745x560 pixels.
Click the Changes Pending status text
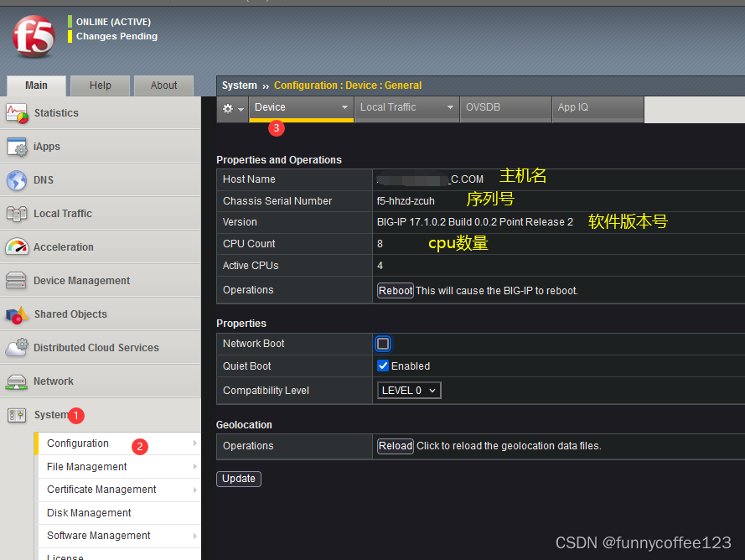116,37
